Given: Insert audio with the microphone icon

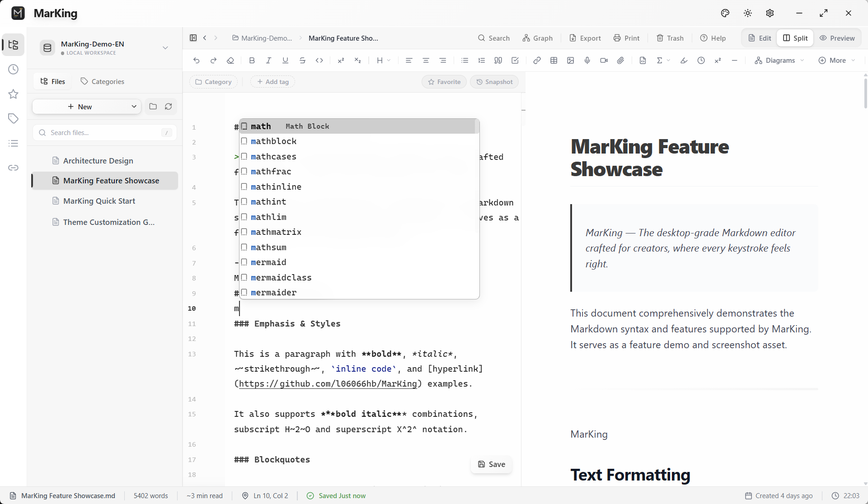Looking at the screenshot, I should click(x=587, y=61).
